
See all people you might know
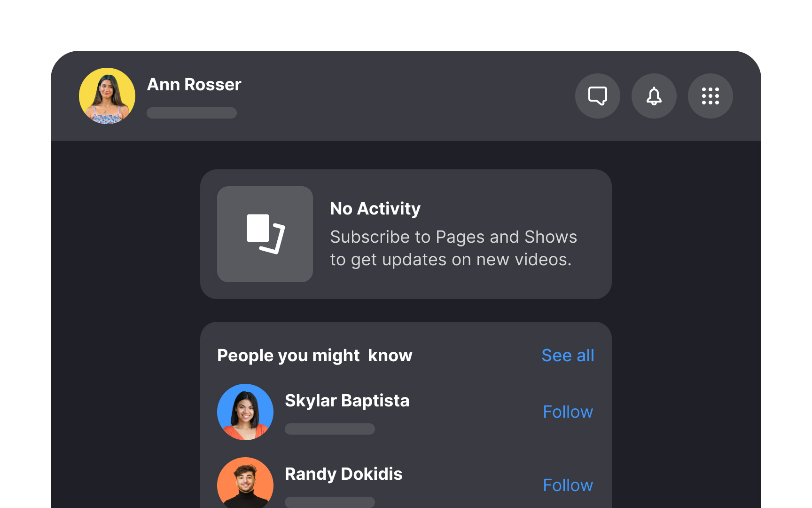pos(568,356)
